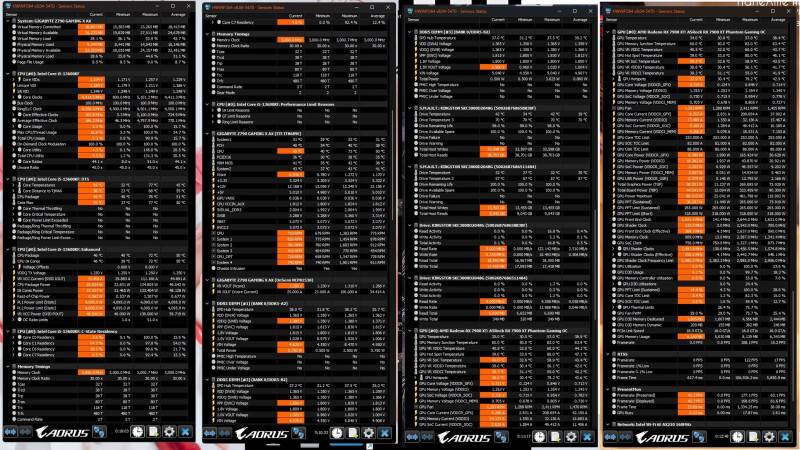Open remote network icon in leftmost HWiNFO window
This screenshot has width=800, height=450.
coord(99,432)
